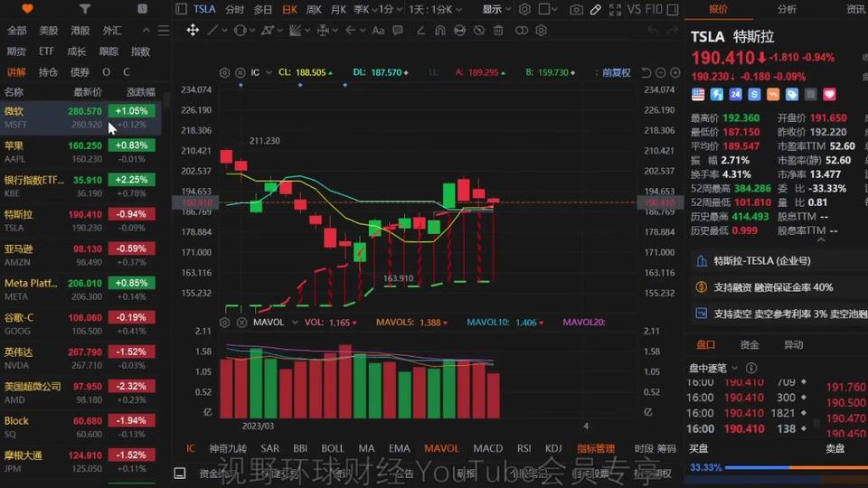Toggle the O filter in watchlist
The width and height of the screenshot is (868, 488).
click(x=106, y=72)
